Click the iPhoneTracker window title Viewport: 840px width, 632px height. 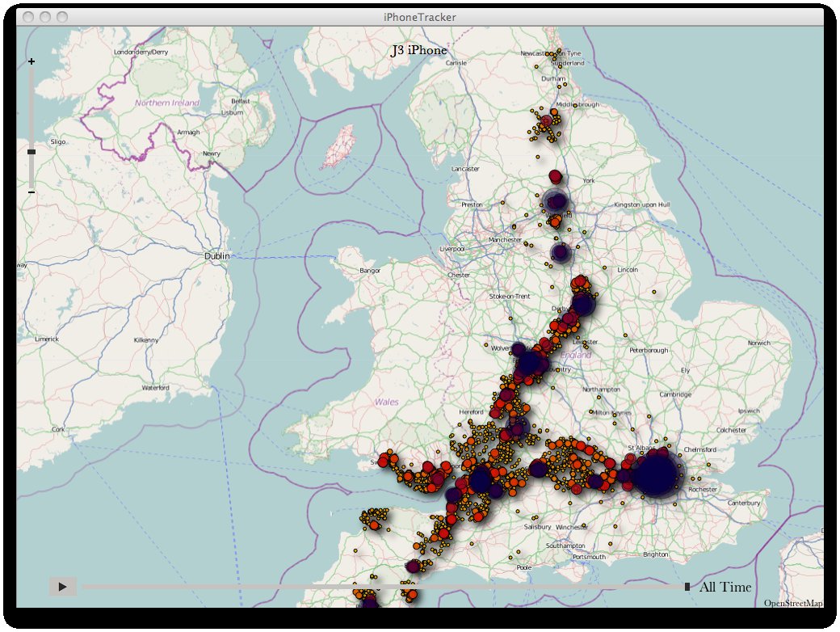coord(419,17)
